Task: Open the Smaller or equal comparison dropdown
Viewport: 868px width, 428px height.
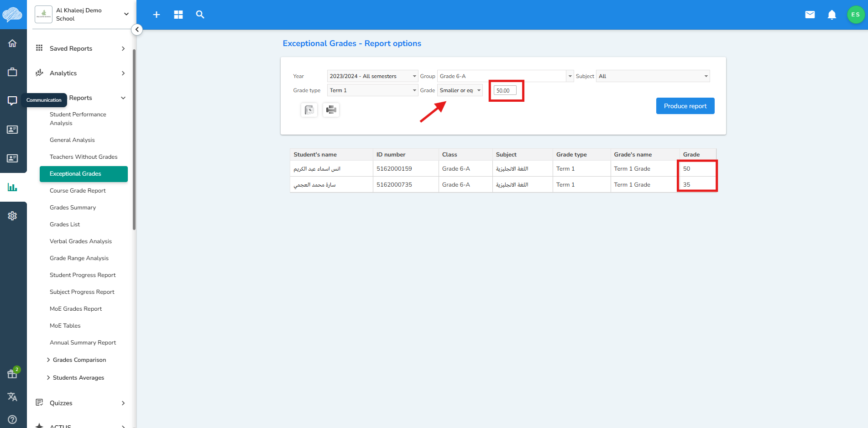Action: [x=460, y=90]
